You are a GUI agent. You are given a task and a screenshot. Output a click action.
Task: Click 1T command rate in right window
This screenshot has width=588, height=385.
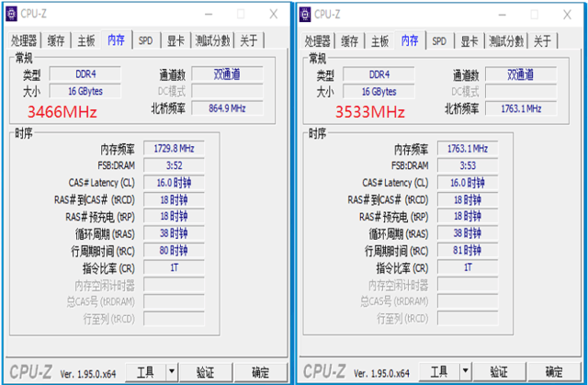click(468, 267)
